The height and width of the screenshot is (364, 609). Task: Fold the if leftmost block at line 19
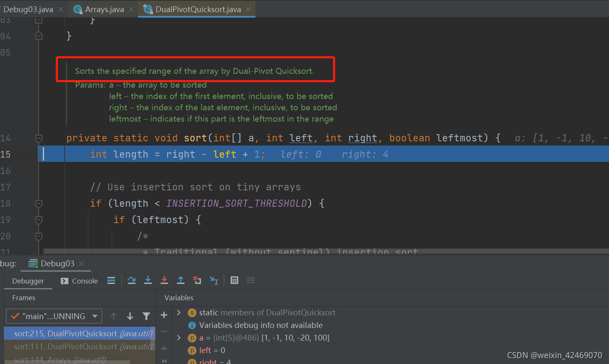[x=39, y=220]
